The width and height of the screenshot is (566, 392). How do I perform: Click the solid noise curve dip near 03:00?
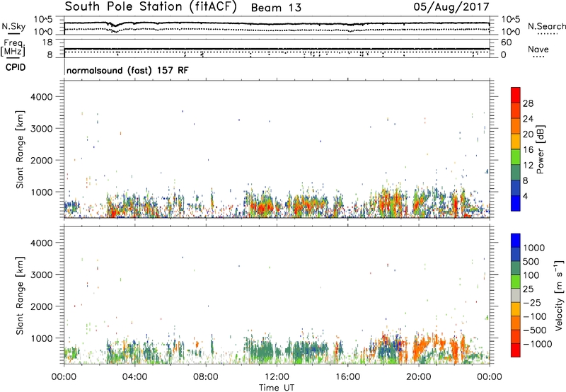tap(114, 25)
